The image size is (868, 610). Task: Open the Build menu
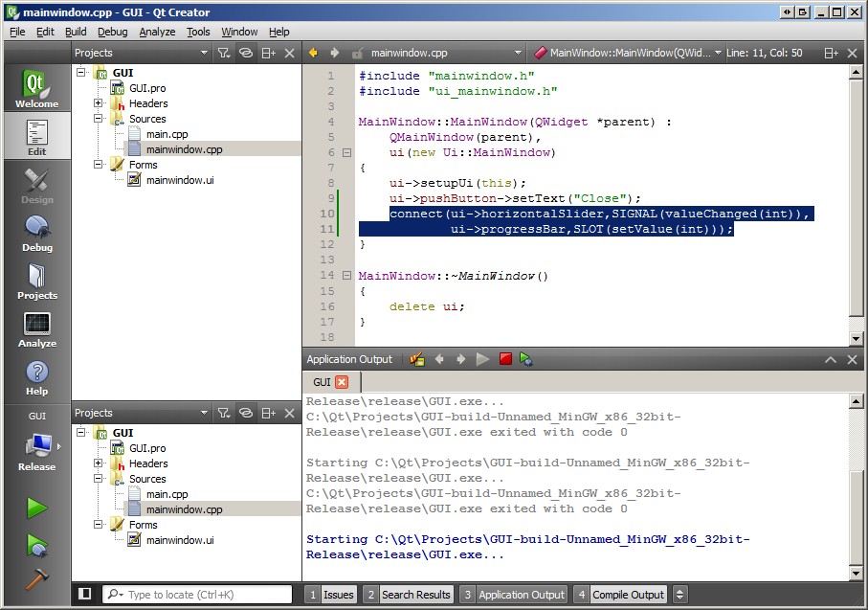click(x=76, y=32)
